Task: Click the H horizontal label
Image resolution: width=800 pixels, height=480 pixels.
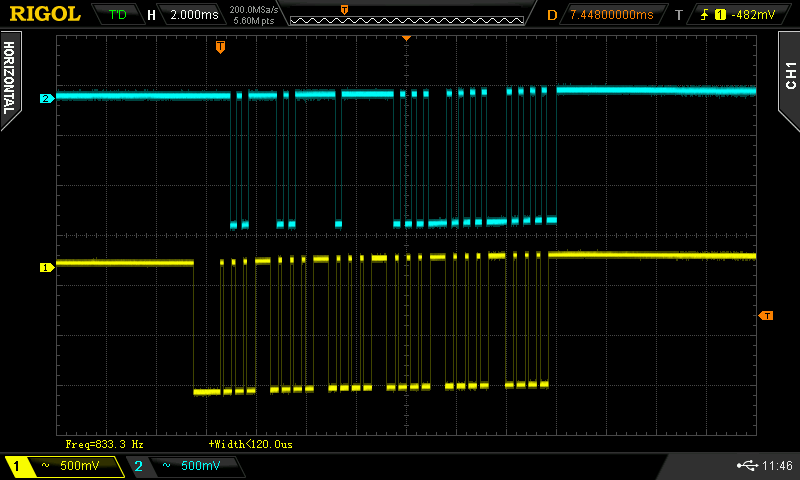Action: coord(151,15)
